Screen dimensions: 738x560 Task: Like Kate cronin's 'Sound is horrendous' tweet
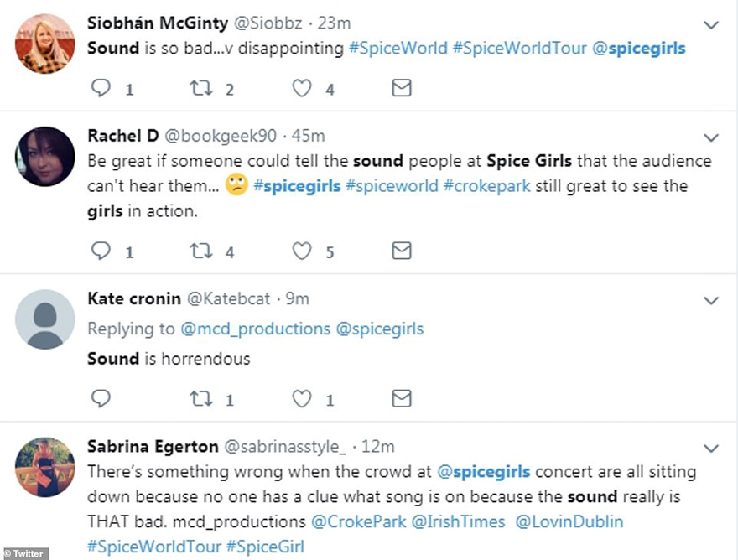coord(302,398)
